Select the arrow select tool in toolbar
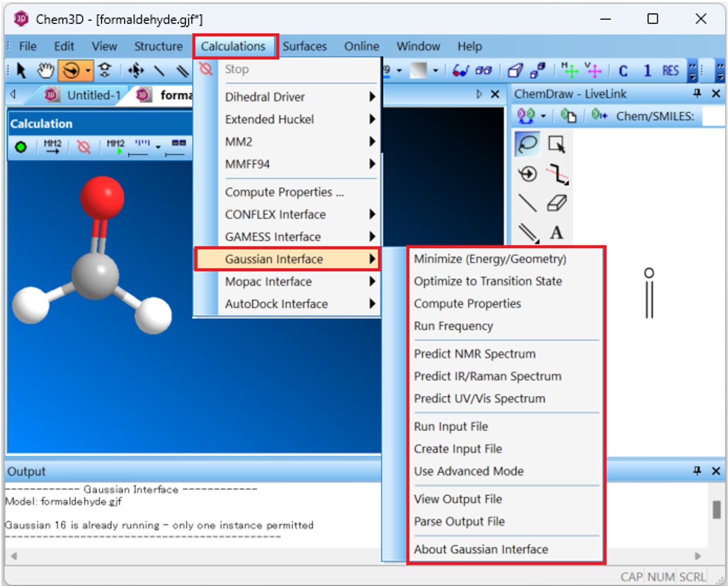This screenshot has width=728, height=586. [x=21, y=71]
